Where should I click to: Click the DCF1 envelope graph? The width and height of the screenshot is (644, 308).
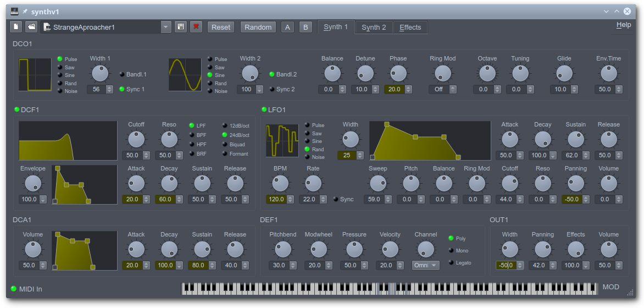point(84,185)
